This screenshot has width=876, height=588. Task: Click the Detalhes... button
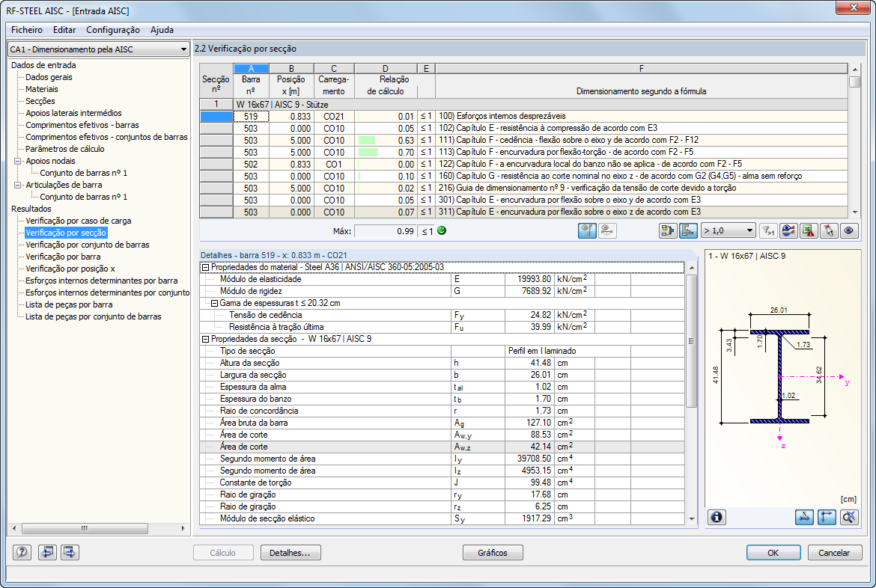[290, 553]
